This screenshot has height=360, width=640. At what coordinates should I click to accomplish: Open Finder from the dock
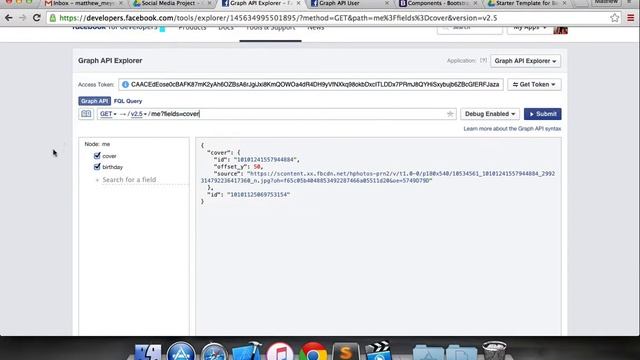[148, 352]
